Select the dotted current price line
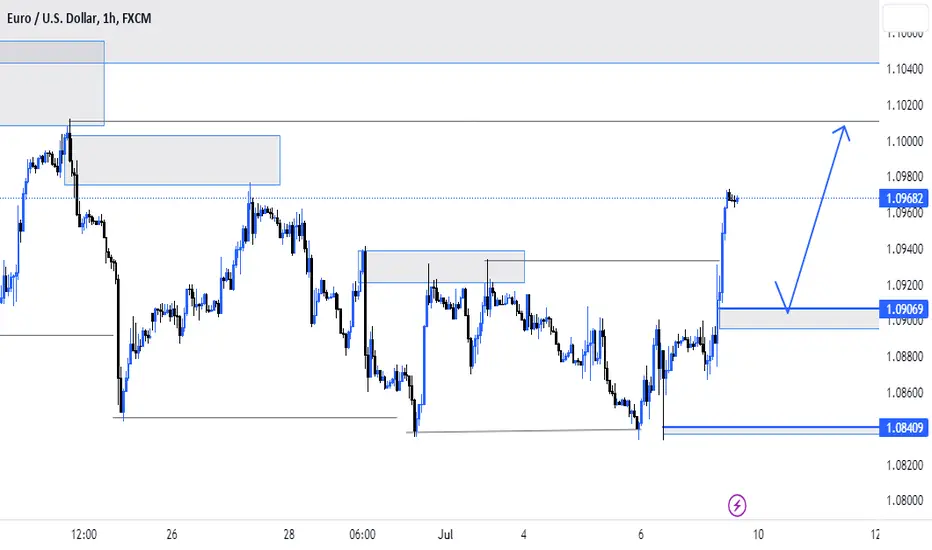Screen dimensions: 932x550 439,198
